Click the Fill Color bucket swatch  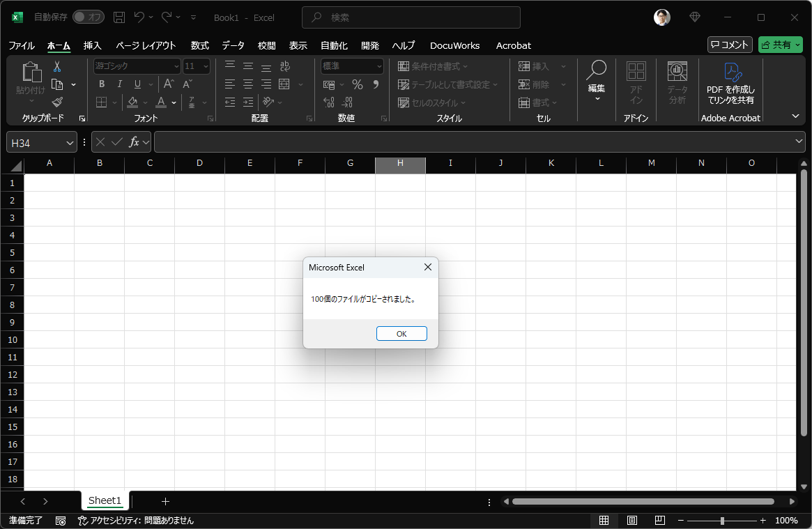[x=132, y=102]
